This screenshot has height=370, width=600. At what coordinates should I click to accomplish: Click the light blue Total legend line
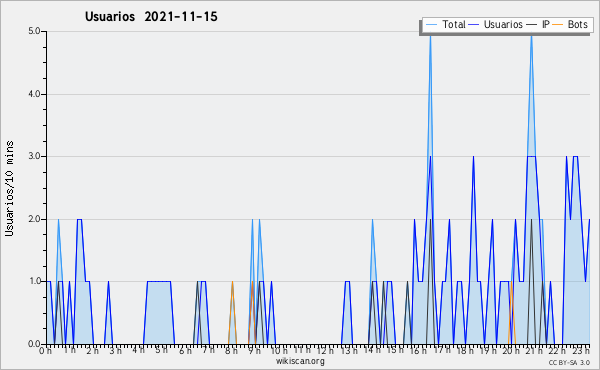[x=431, y=25]
